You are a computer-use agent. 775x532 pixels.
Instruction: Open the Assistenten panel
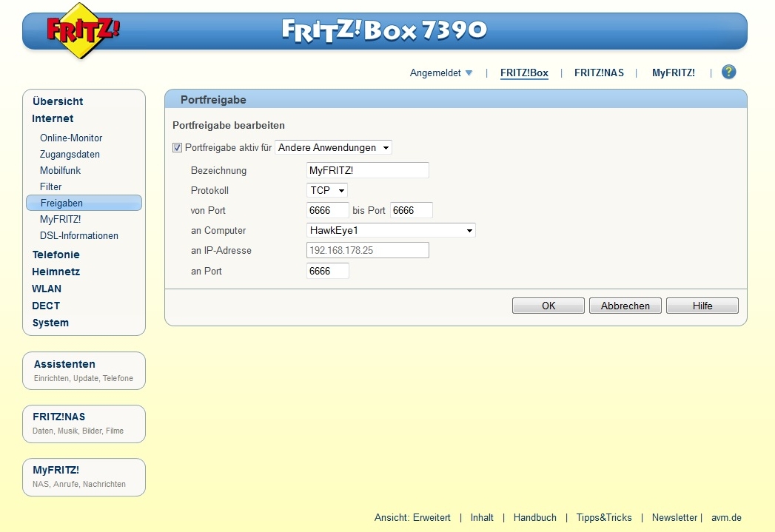[84, 371]
